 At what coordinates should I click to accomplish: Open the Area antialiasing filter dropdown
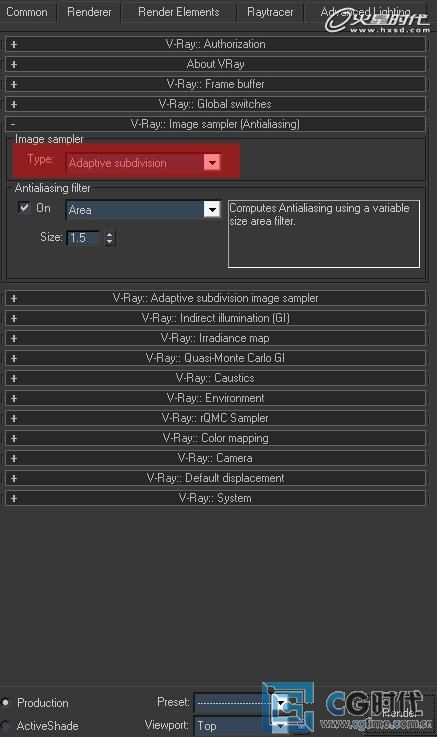click(x=143, y=210)
